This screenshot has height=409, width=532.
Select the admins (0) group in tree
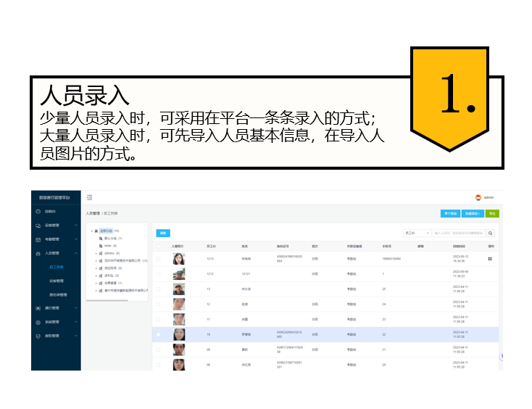(112, 253)
